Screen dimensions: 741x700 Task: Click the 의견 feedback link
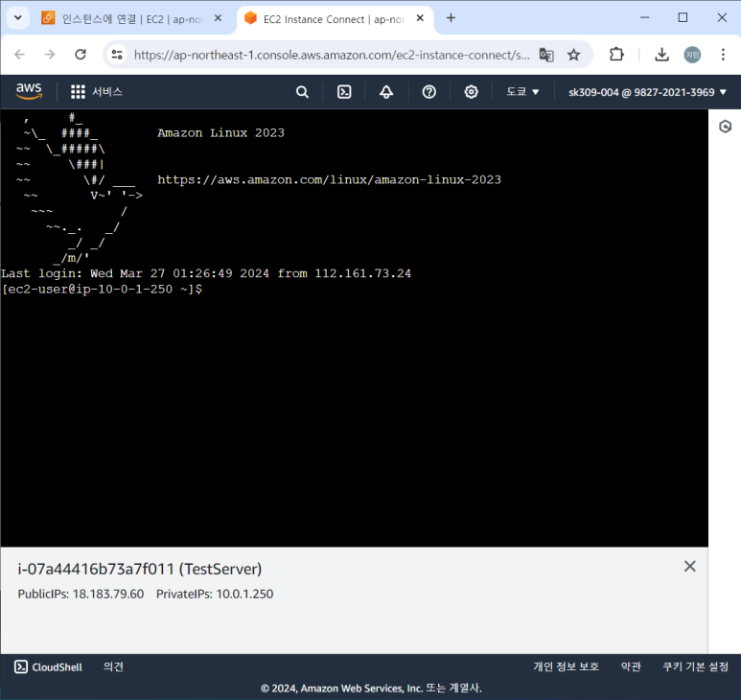(x=113, y=666)
